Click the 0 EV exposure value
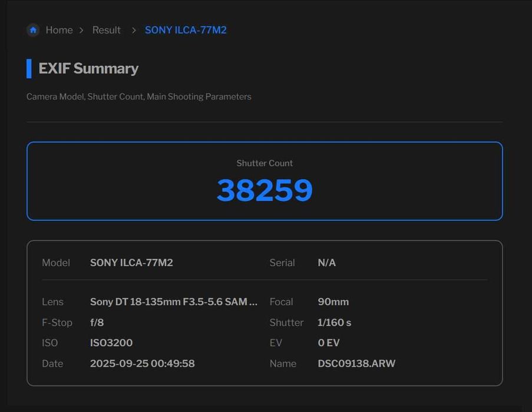 coord(328,343)
